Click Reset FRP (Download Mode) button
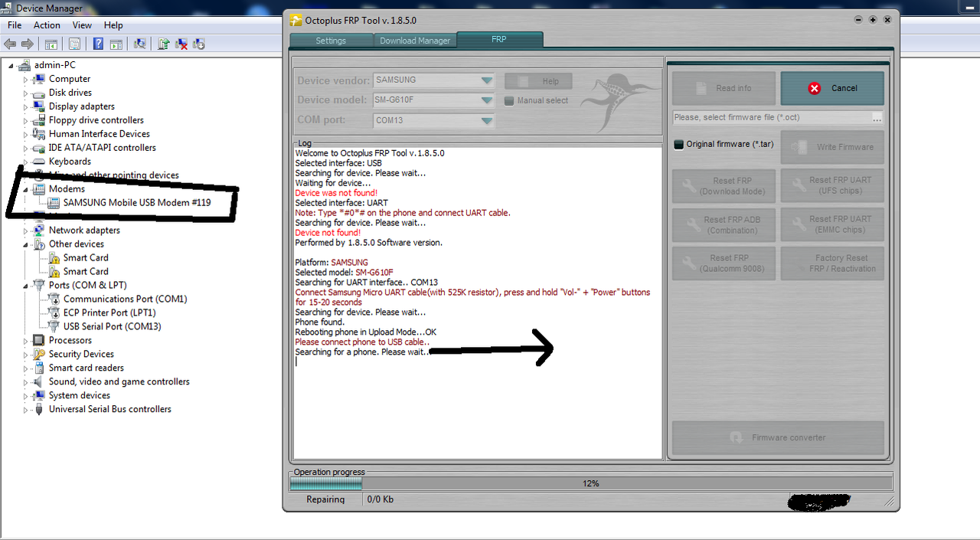The image size is (980, 540). click(x=724, y=186)
